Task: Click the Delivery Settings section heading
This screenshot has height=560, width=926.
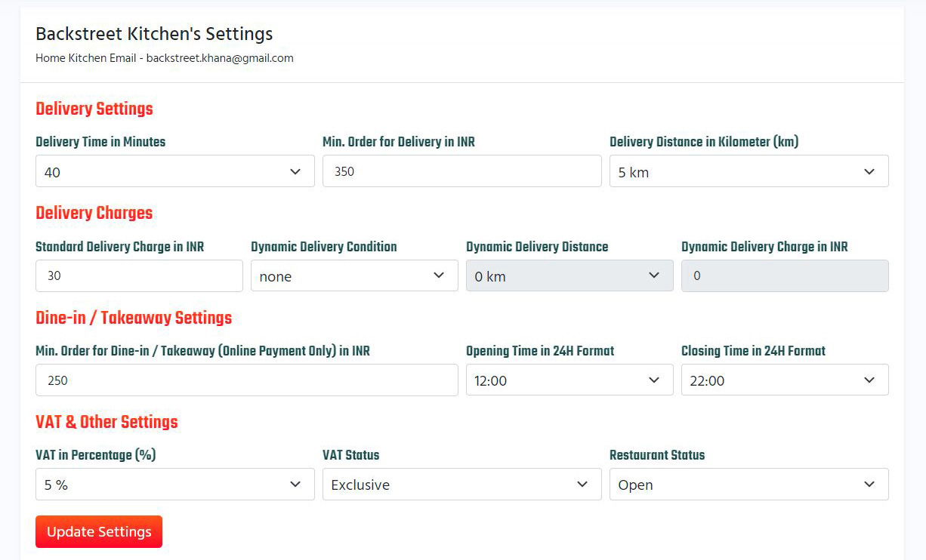Action: (x=94, y=109)
